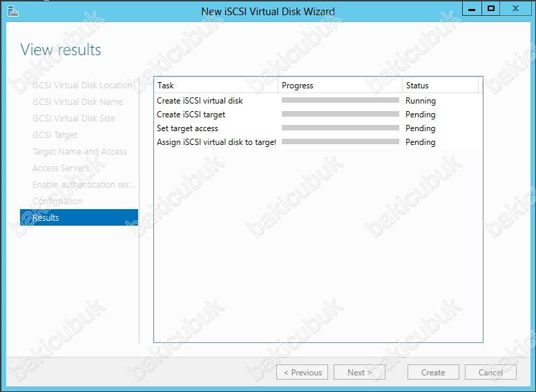Select the Access Servers step
The width and height of the screenshot is (536, 392).
click(61, 168)
